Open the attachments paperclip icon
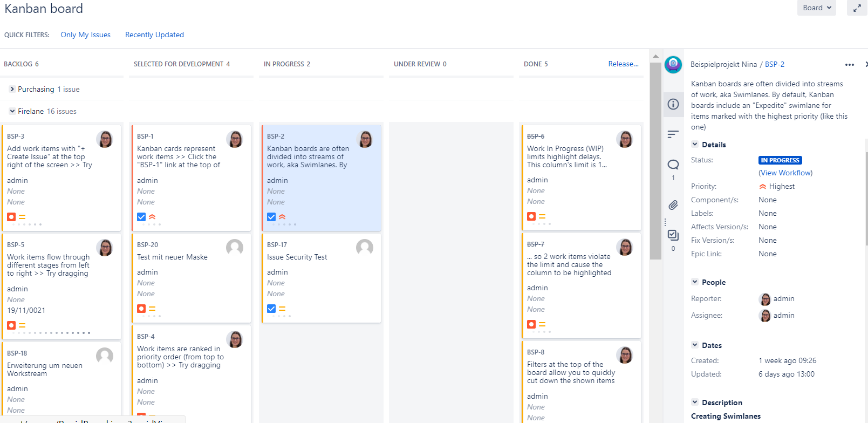 tap(673, 205)
